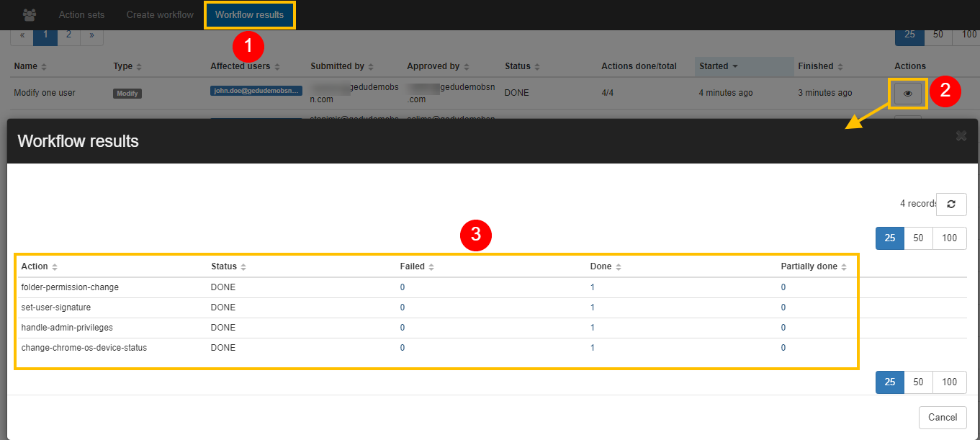Select the Workflow results tab
Viewport: 980px width, 440px height.
[250, 14]
